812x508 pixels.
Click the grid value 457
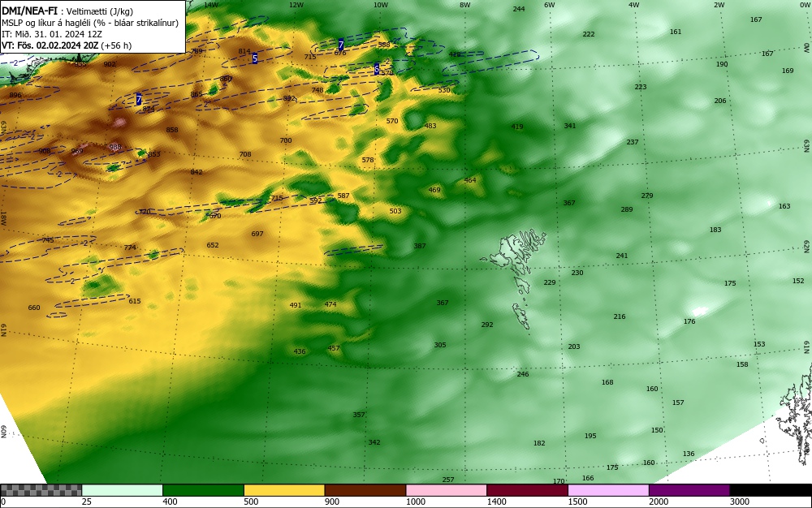(334, 348)
